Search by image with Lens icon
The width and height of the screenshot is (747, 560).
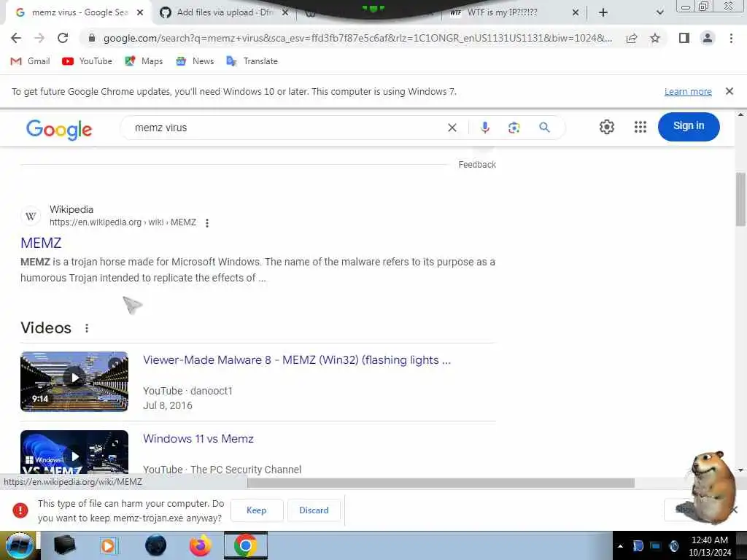514,128
